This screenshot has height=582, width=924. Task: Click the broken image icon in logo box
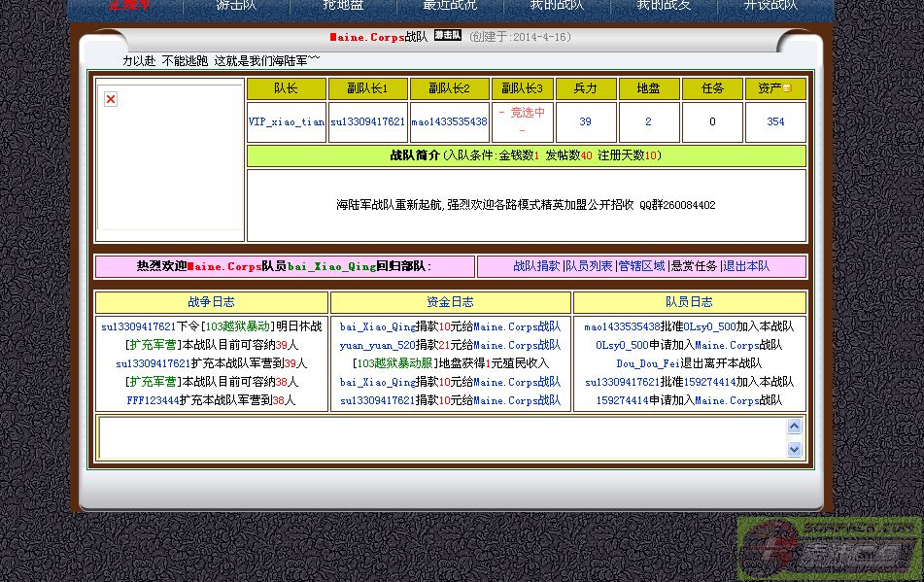click(111, 99)
